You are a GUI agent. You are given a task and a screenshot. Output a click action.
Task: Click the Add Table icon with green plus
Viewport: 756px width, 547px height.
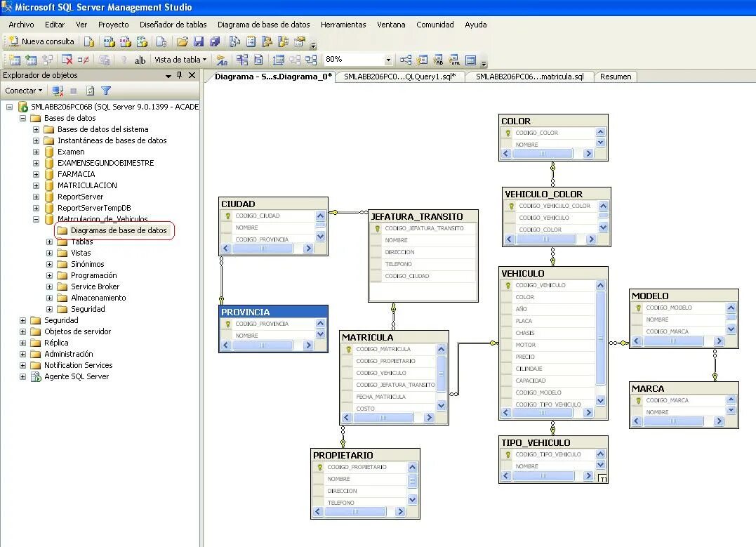31,60
